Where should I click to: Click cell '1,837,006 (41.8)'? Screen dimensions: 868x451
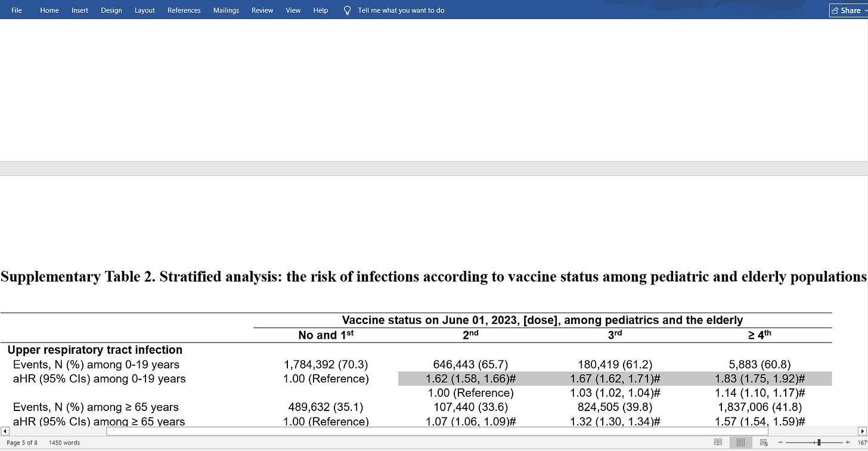point(760,407)
